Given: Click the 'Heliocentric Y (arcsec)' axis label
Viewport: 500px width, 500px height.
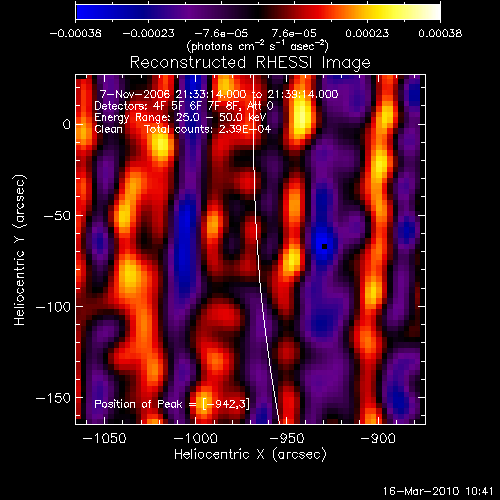Looking at the screenshot, I should [x=20, y=250].
